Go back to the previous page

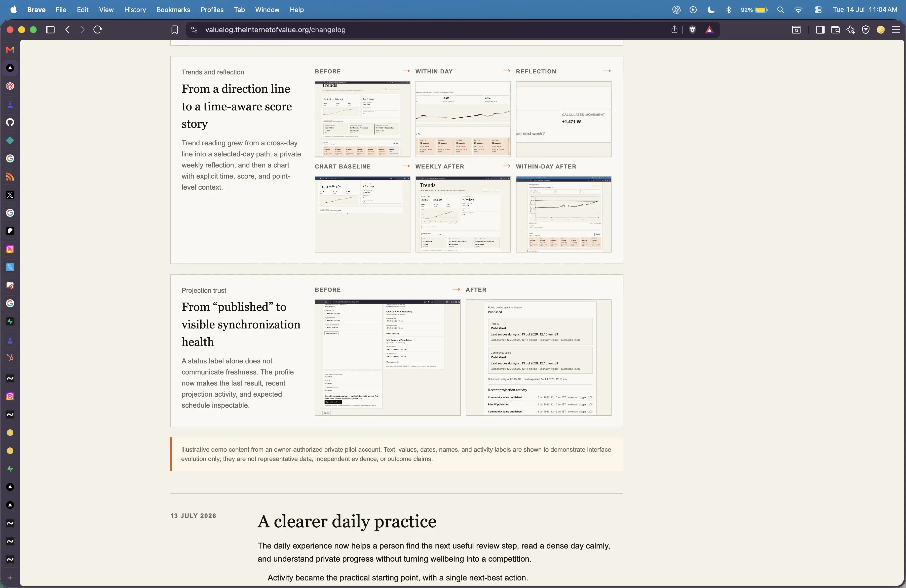tap(68, 30)
